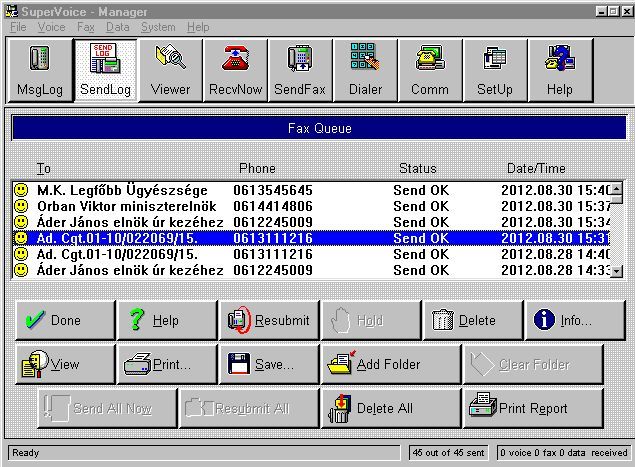Open the File menu

coord(18,27)
